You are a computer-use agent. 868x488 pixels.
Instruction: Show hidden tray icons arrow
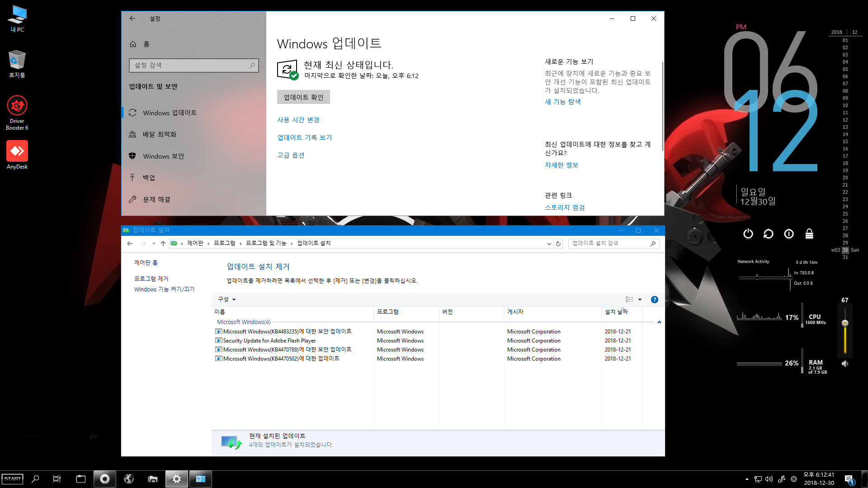click(747, 479)
